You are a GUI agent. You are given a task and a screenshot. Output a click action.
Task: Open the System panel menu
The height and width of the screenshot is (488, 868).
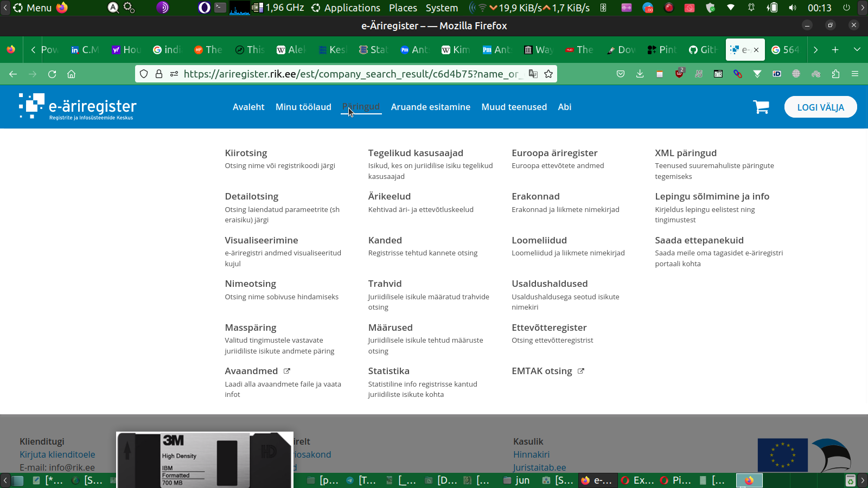click(442, 8)
